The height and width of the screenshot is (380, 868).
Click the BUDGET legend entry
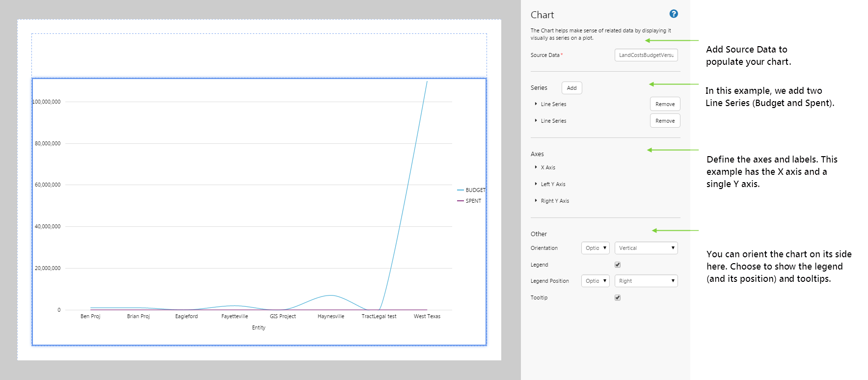click(474, 190)
